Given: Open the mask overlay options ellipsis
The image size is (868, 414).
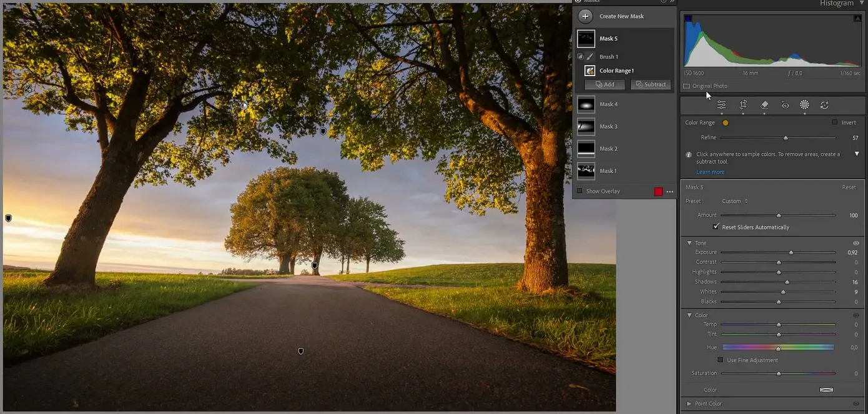Looking at the screenshot, I should click(670, 192).
